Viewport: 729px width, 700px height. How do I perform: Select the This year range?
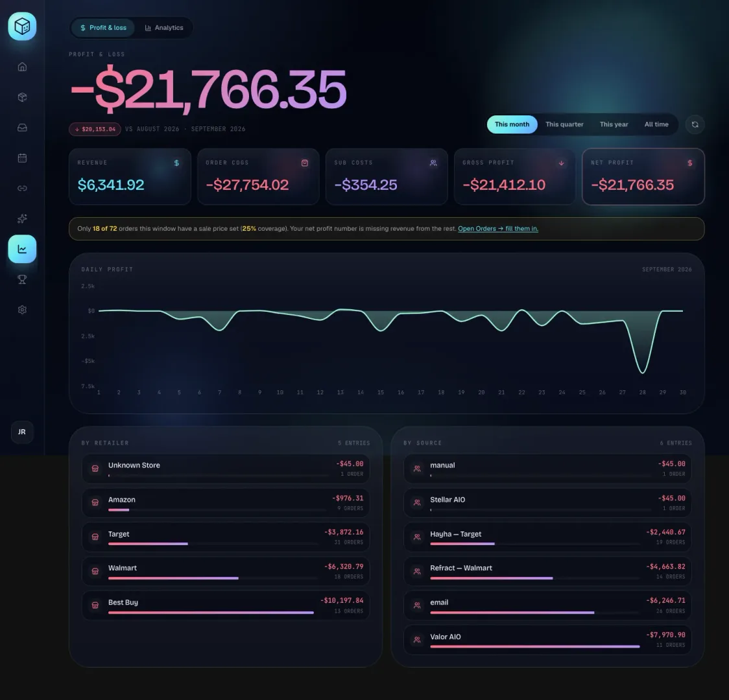[x=614, y=124]
